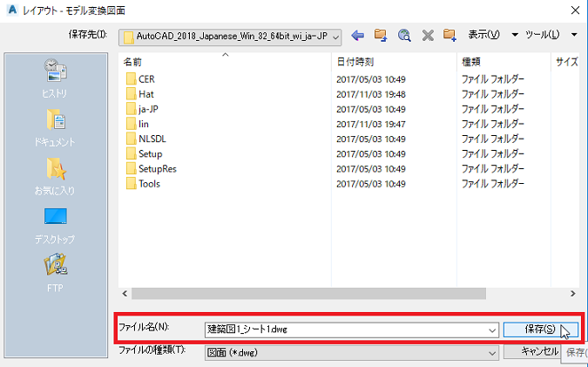Viewport: 588px width, 367px height.
Task: Expand the ツール dropdown arrow
Action: 574,35
